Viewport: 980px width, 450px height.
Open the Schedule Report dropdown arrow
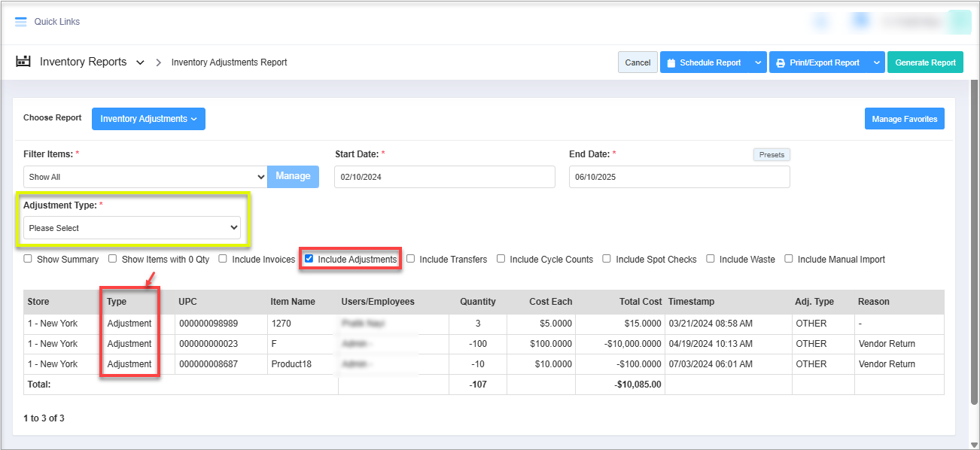click(757, 62)
